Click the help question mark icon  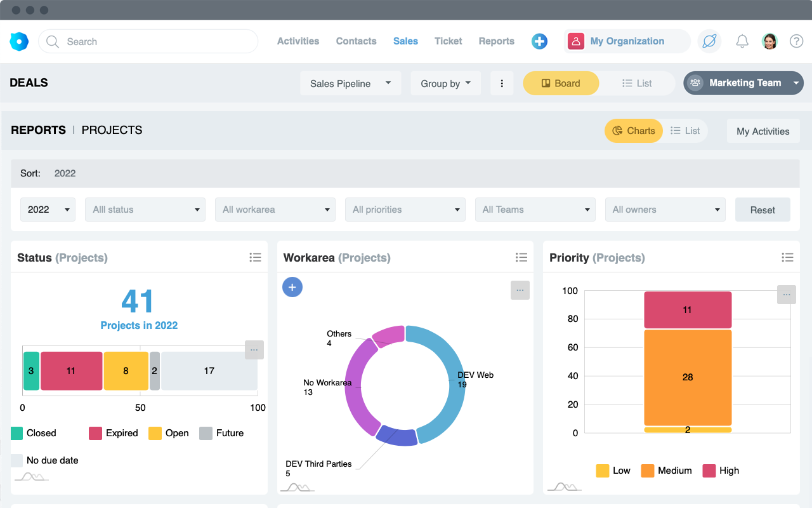click(x=796, y=41)
